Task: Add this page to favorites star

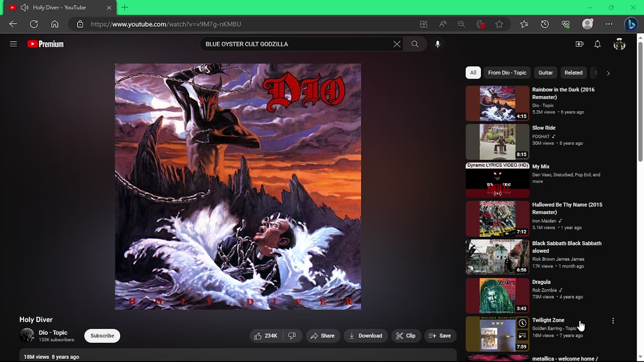Action: [x=499, y=24]
